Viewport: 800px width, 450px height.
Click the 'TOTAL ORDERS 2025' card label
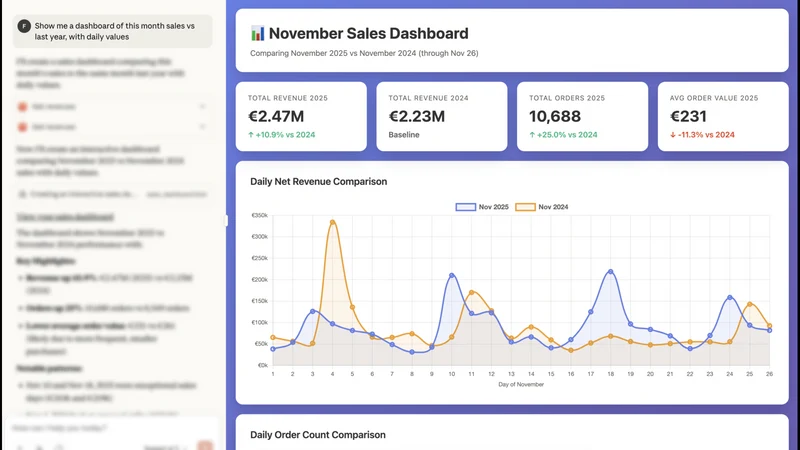[x=567, y=98]
